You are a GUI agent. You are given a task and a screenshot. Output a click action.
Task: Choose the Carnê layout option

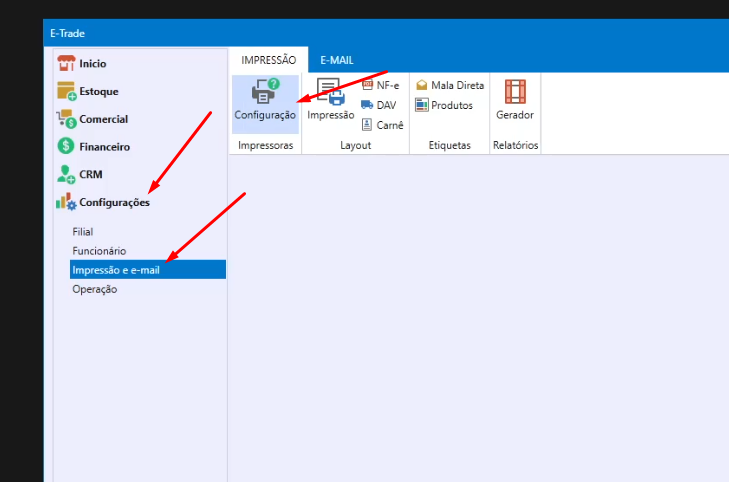[382, 125]
